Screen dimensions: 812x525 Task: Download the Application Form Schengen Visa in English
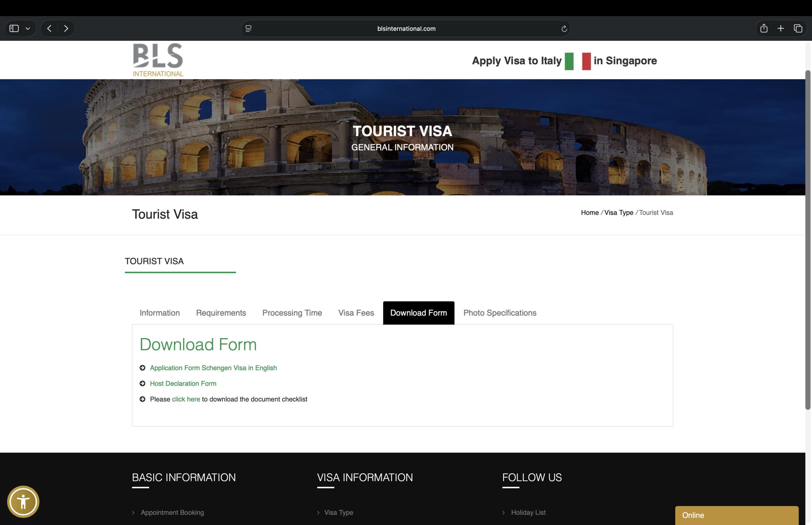point(213,368)
